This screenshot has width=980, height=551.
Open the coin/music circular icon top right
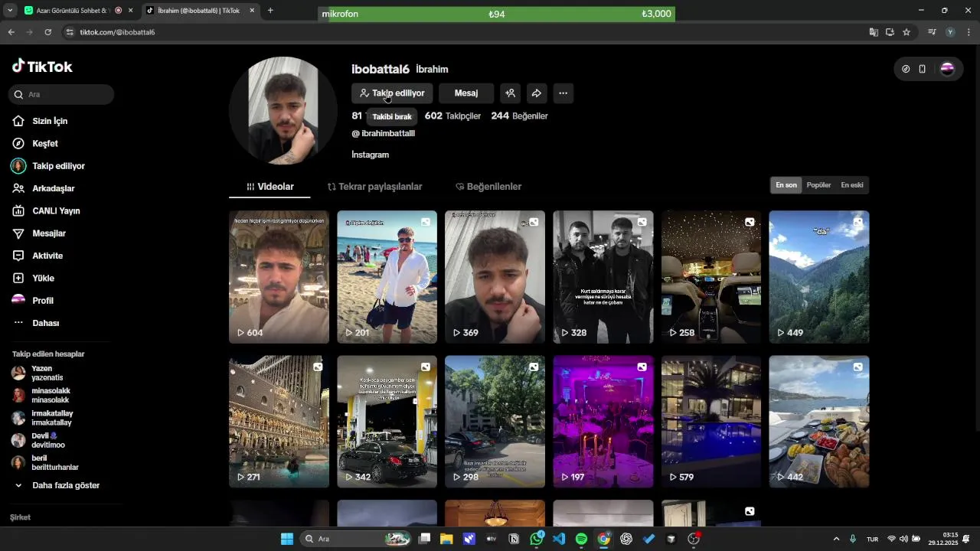(x=906, y=69)
